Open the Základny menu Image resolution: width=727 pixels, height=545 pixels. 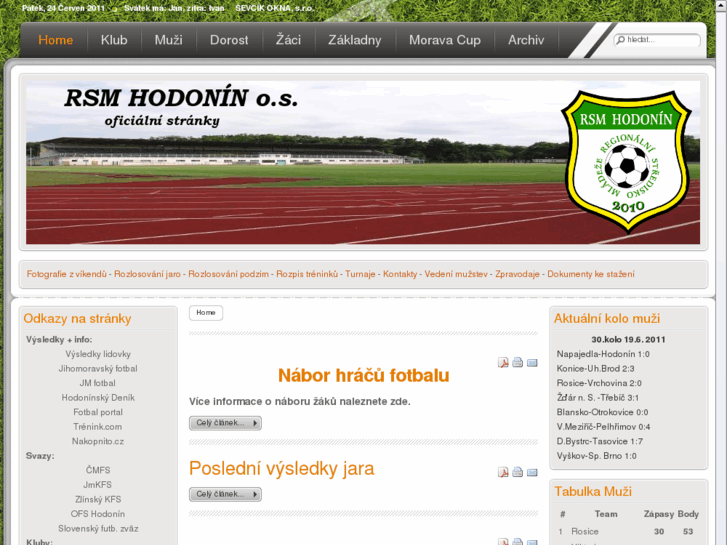[x=355, y=40]
